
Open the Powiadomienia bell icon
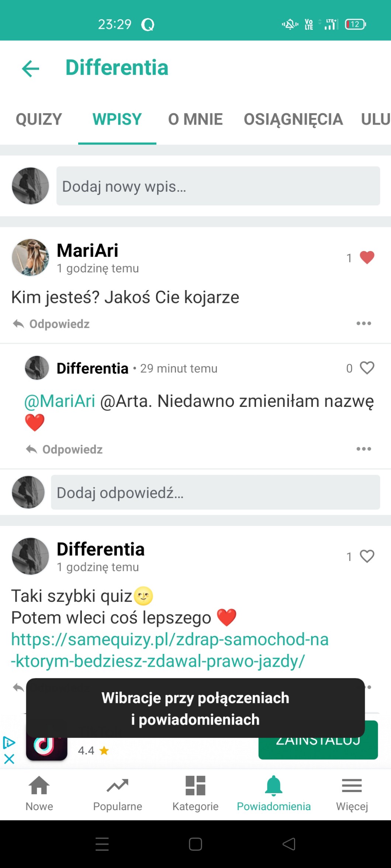point(274,786)
